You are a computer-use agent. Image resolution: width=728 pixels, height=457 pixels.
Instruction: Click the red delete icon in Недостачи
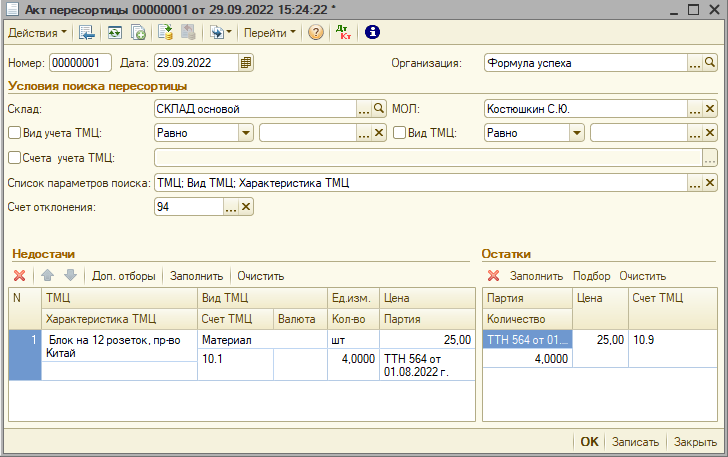click(19, 276)
